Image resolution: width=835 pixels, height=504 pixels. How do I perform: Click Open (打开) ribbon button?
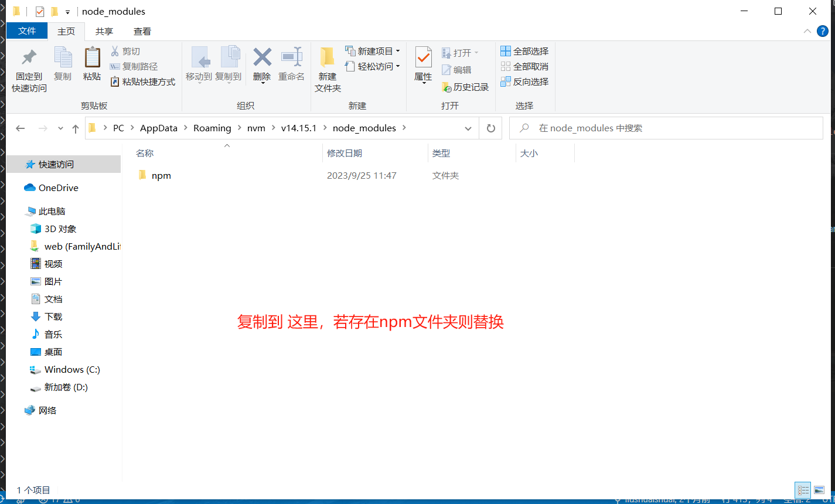pos(460,53)
